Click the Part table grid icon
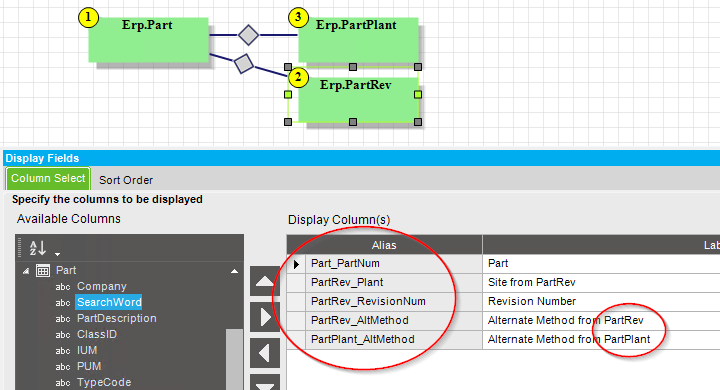Screen dimensions: 720x390 coord(43,271)
